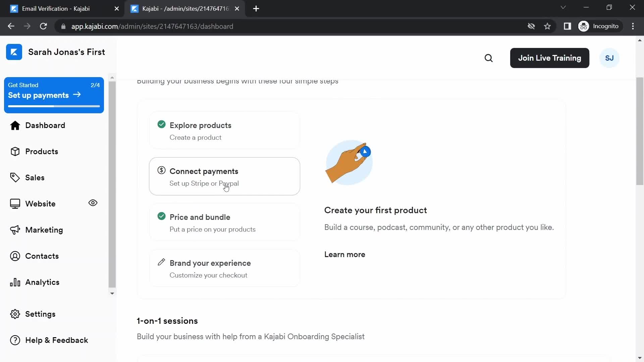
Task: Open Help & Feedback question mark icon
Action: coord(15,340)
